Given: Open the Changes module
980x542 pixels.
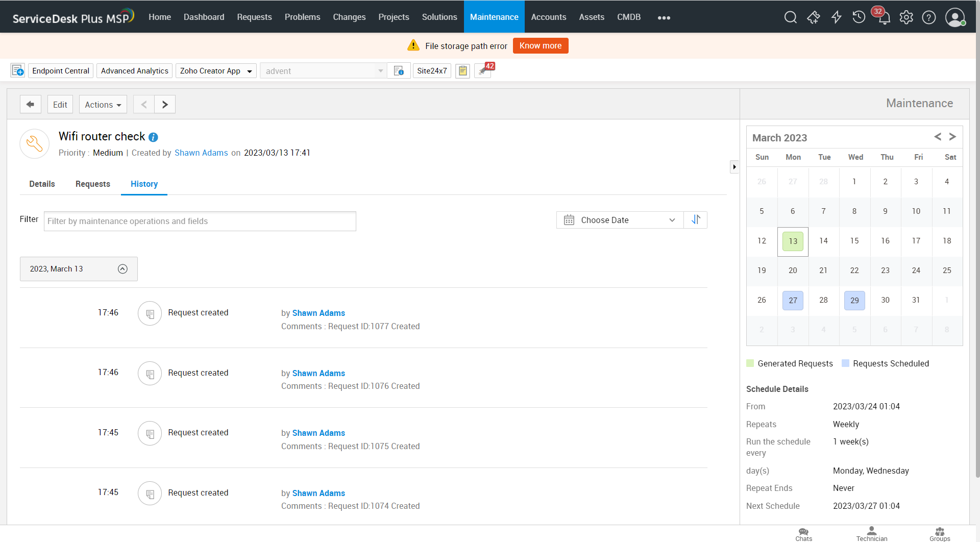Looking at the screenshot, I should coord(350,17).
